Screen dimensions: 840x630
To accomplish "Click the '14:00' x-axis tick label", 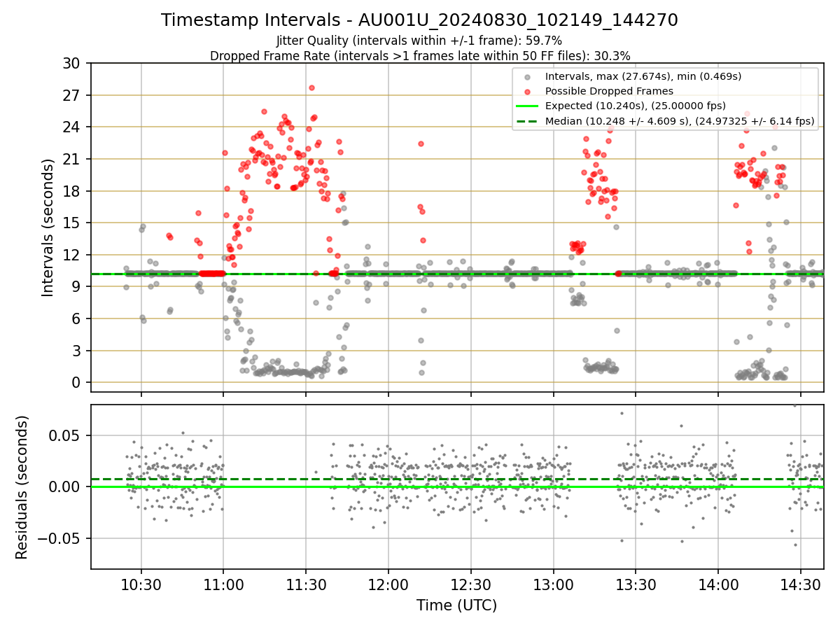I will click(x=717, y=584).
